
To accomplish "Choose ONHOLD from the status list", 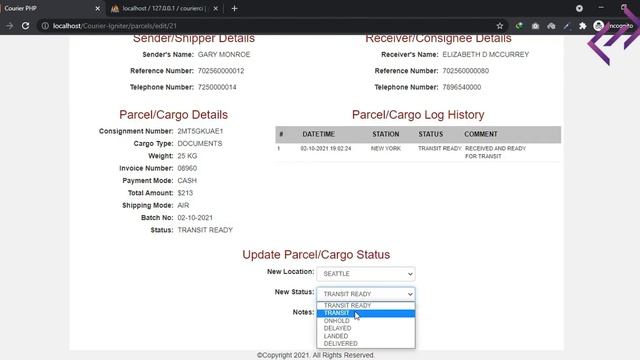I will coord(366,321).
